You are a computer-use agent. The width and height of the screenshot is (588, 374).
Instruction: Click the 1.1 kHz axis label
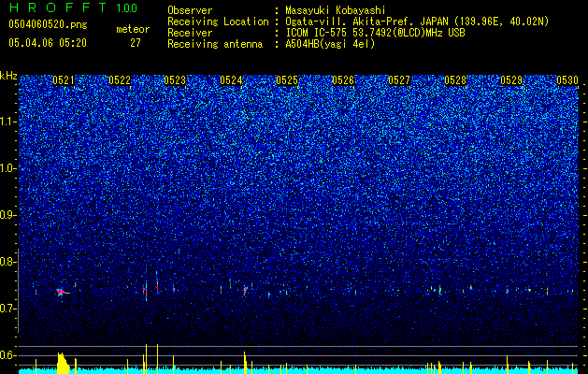(7, 122)
